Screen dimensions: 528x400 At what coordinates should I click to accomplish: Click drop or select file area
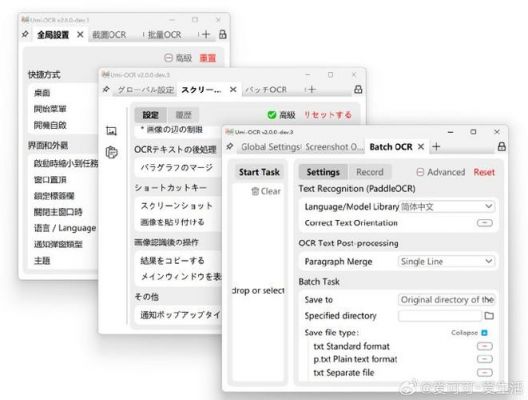pyautogui.click(x=259, y=290)
